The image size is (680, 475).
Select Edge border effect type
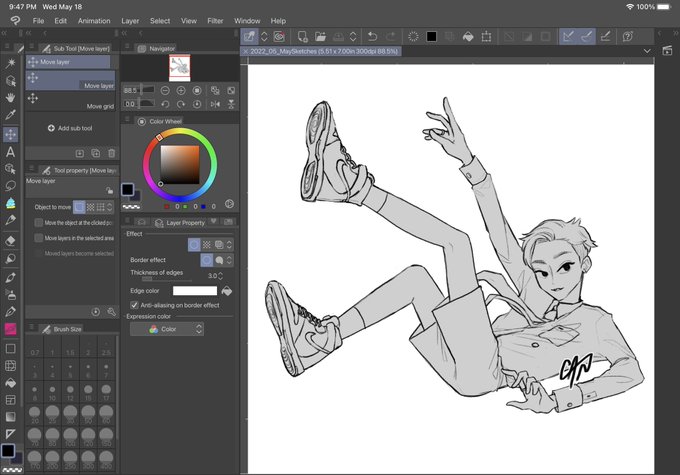point(206,260)
